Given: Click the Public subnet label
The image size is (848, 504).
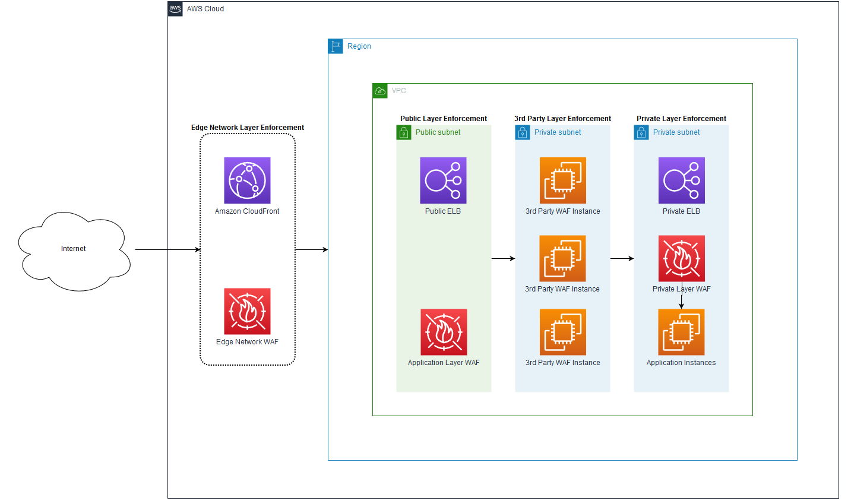Looking at the screenshot, I should coord(438,132).
